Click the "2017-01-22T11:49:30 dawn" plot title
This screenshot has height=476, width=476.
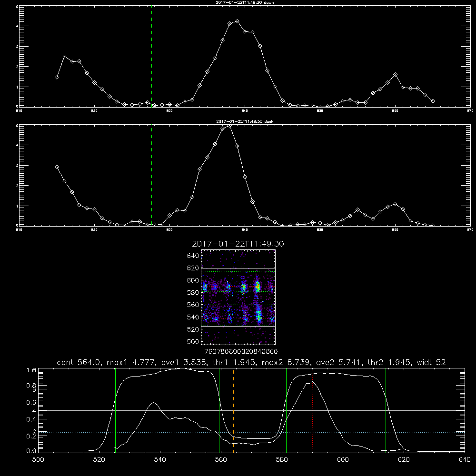245,2
